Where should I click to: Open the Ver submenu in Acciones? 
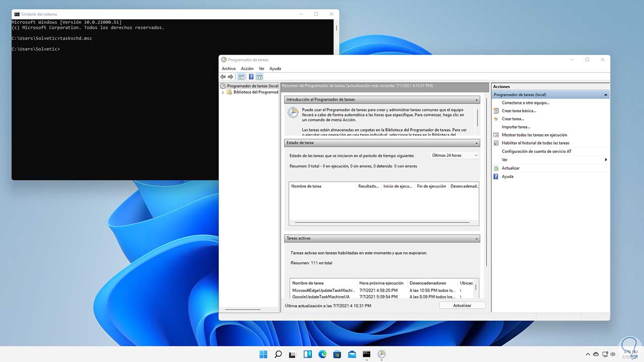[504, 160]
